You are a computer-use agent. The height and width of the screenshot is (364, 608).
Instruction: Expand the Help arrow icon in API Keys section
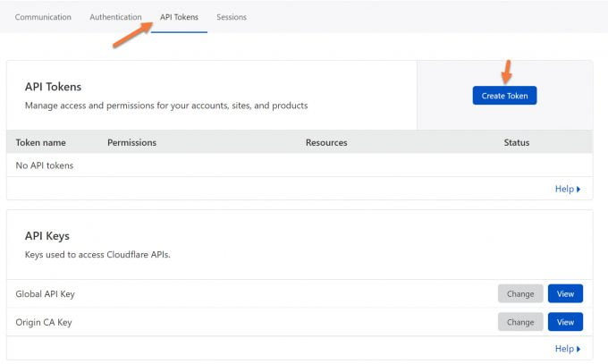click(x=578, y=349)
